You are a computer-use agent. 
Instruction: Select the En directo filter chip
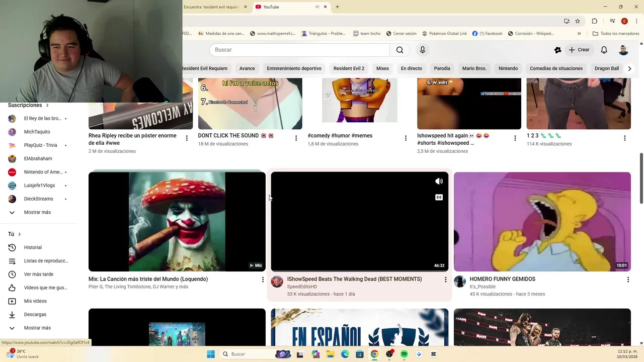pyautogui.click(x=411, y=68)
